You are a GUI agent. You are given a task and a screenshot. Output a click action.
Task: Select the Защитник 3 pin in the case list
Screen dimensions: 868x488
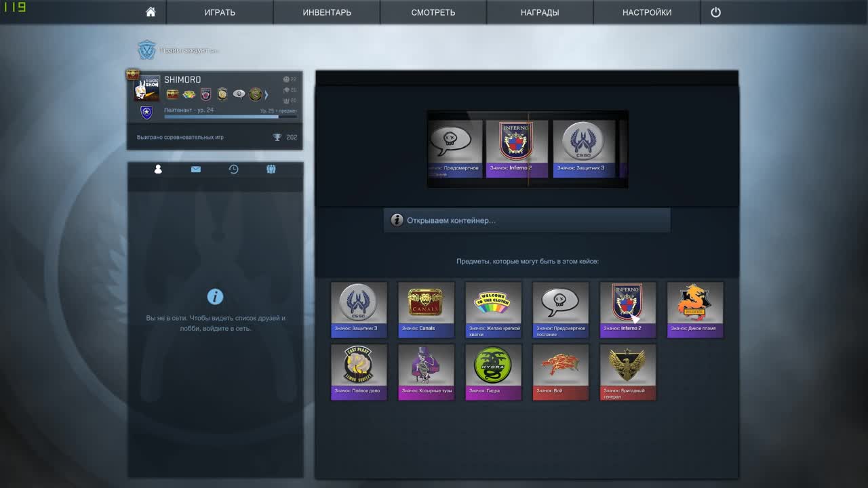pos(359,310)
